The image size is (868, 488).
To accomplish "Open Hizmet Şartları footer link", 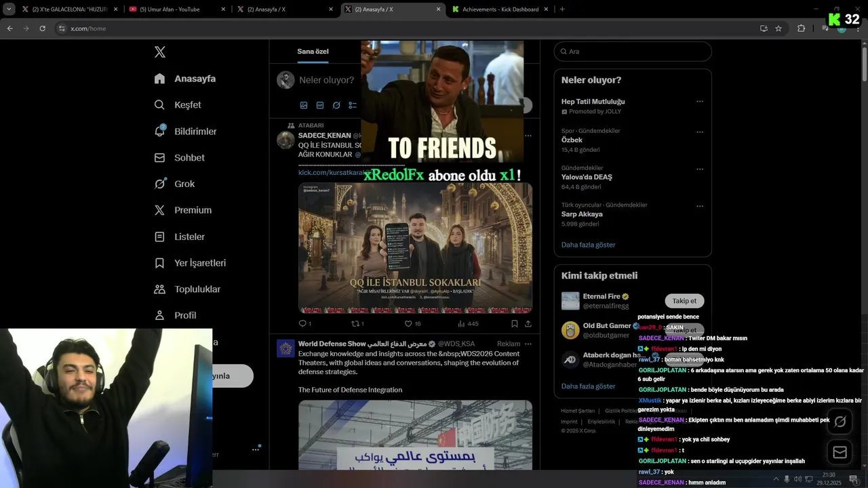I will click(577, 411).
